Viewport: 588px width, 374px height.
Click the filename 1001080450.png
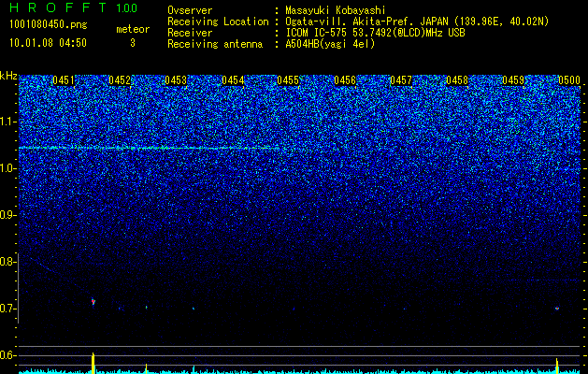click(48, 25)
